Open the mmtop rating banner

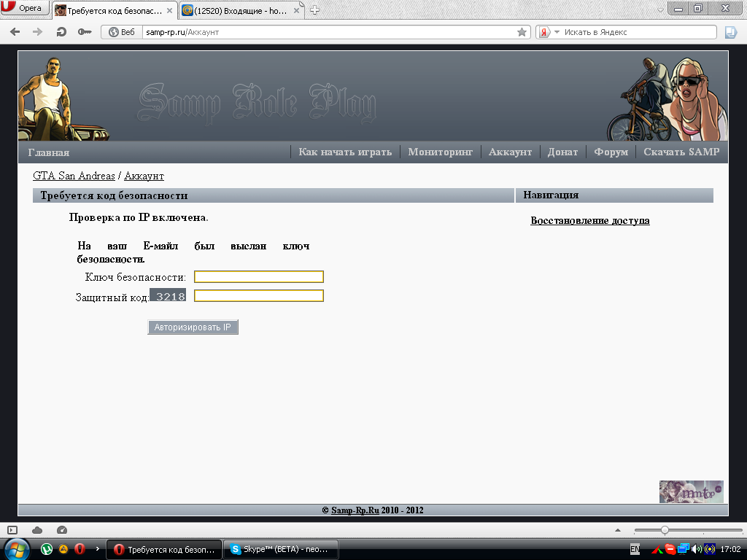pos(692,491)
